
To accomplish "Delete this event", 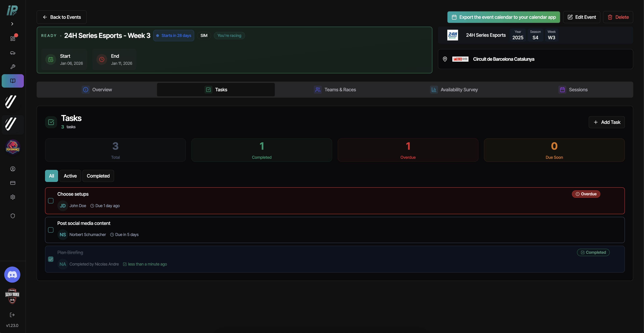I will click(x=618, y=17).
